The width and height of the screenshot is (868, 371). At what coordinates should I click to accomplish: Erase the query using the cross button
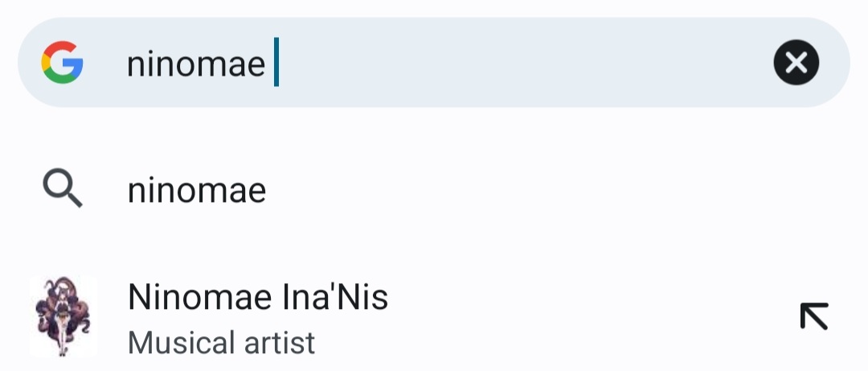click(x=796, y=63)
